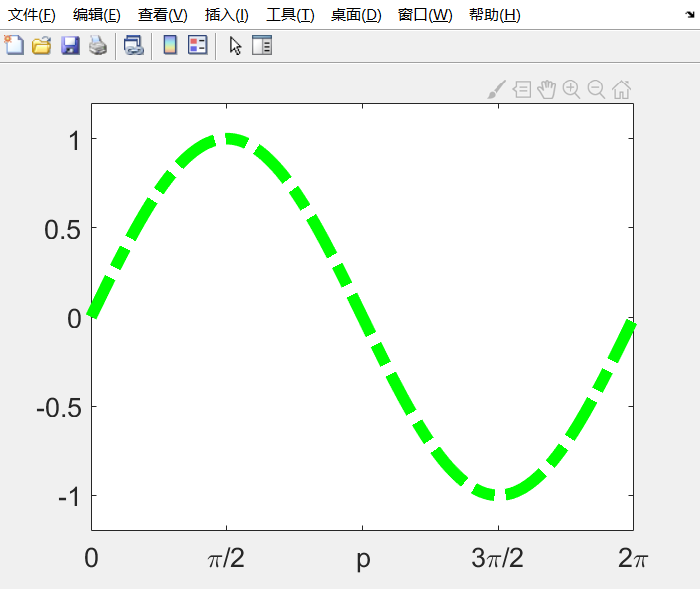Open the 文件(F) menu
Image resolution: width=700 pixels, height=589 pixels.
[x=32, y=15]
